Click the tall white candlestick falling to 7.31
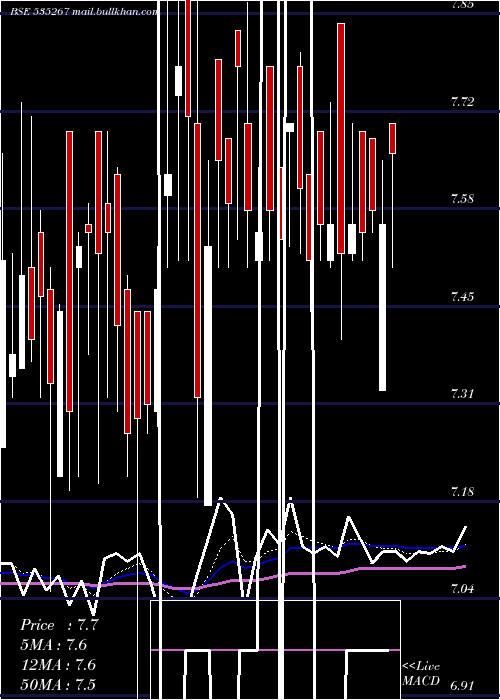 pos(383,308)
